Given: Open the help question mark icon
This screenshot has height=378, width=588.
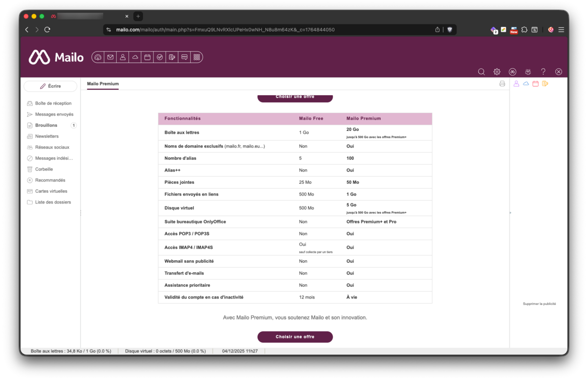Looking at the screenshot, I should pos(543,72).
